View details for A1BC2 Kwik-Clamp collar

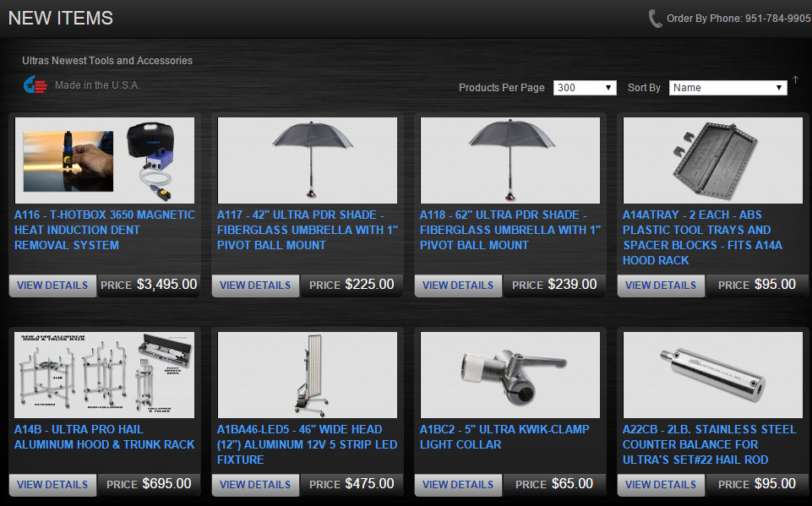(x=458, y=485)
